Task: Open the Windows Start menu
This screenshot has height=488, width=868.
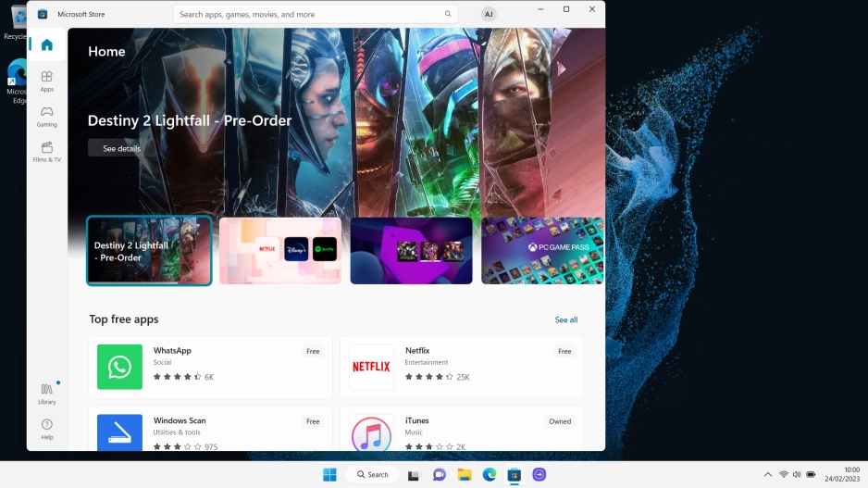Action: (x=329, y=474)
